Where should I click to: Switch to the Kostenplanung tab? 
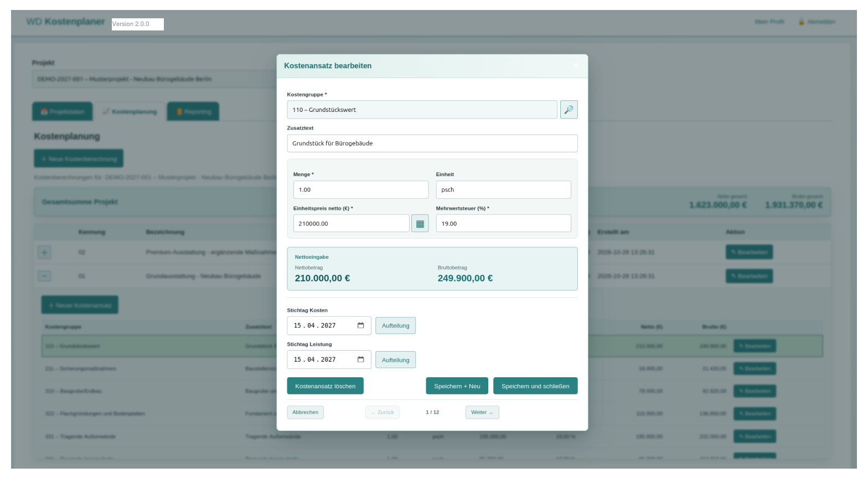point(130,111)
